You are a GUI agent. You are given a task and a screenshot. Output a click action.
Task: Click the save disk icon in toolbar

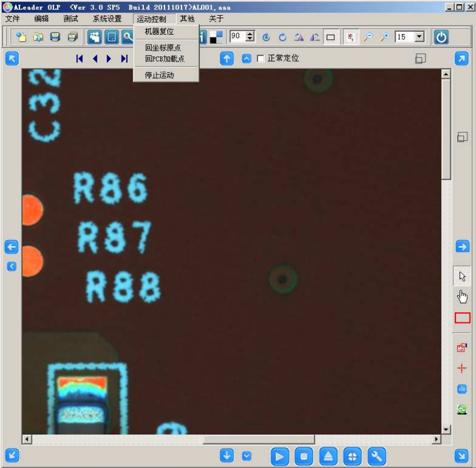click(x=55, y=37)
